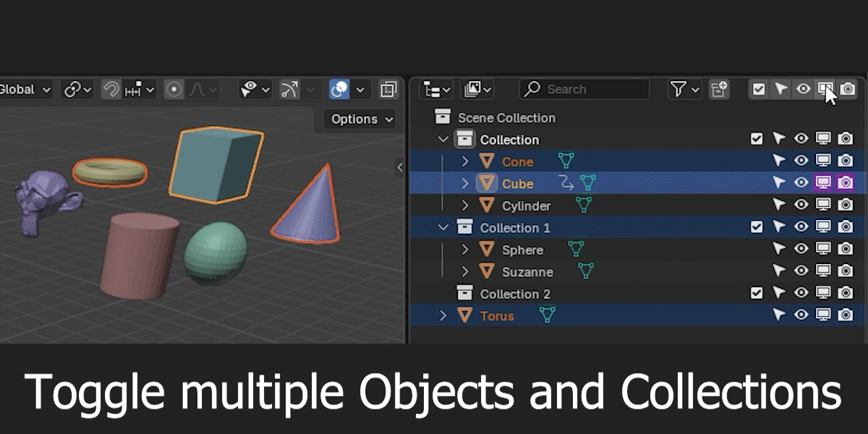Toggle the header eye visibility filter

click(x=803, y=89)
